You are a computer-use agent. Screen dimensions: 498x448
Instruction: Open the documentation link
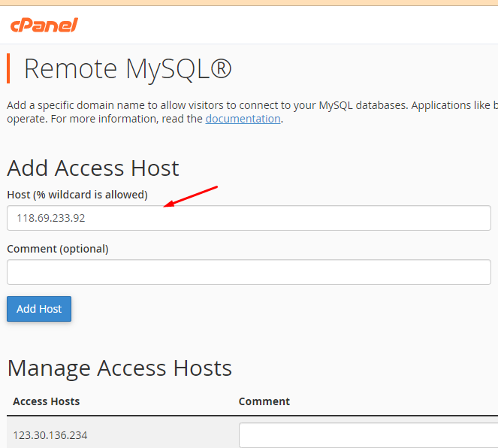243,119
